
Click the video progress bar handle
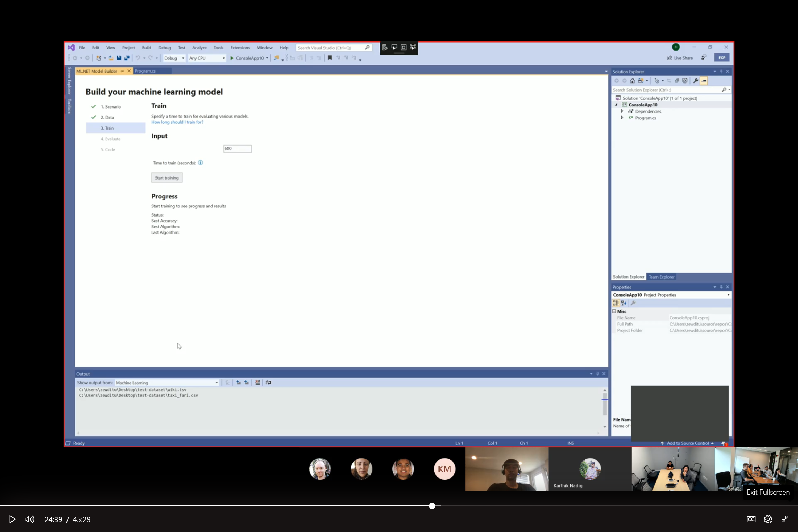click(x=432, y=506)
